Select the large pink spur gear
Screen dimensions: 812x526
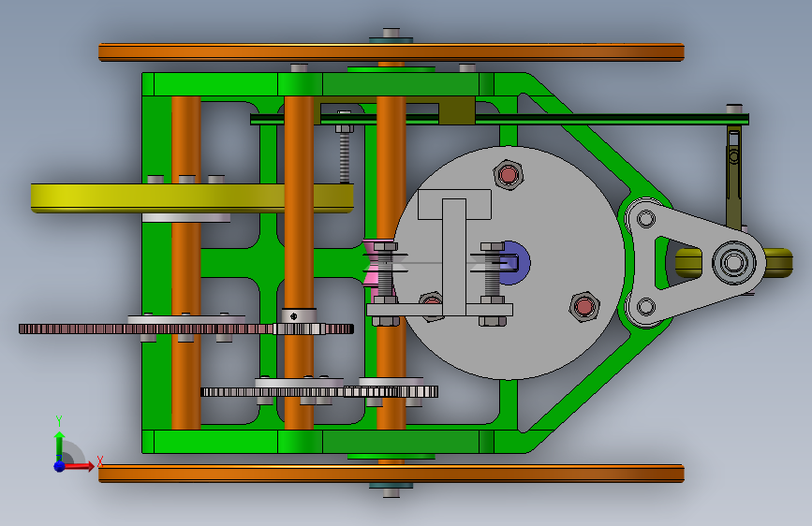(x=186, y=329)
